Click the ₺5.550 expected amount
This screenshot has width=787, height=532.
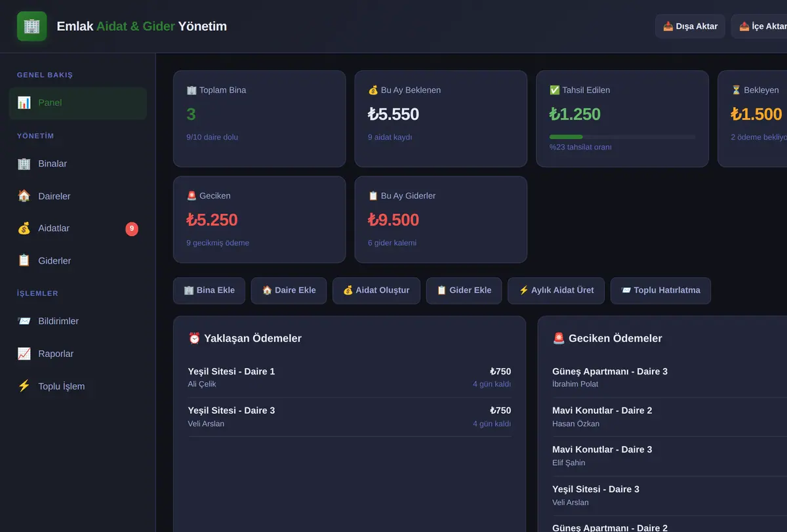pyautogui.click(x=393, y=114)
